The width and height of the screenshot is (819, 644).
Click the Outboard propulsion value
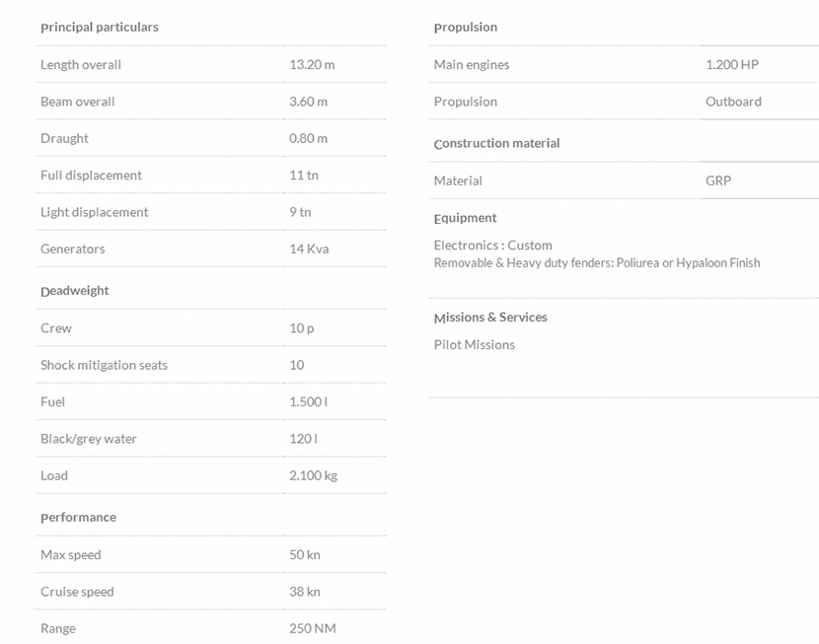tap(733, 102)
